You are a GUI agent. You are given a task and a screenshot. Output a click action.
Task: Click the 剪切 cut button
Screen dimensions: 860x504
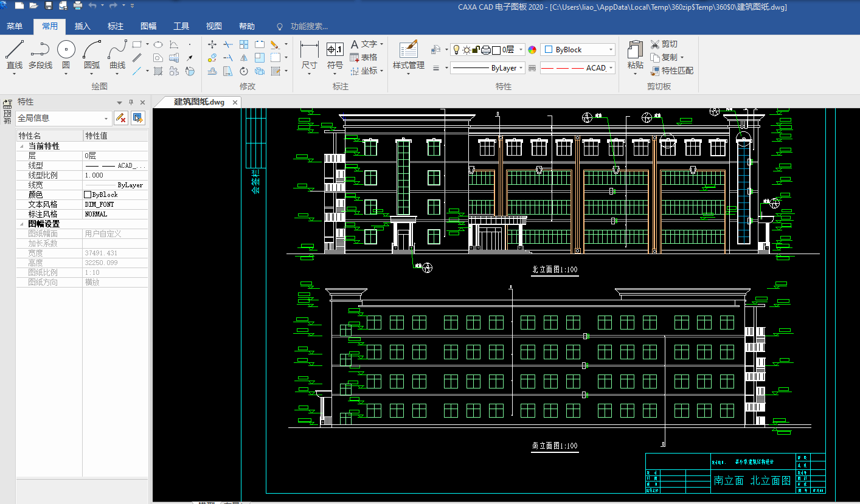point(664,44)
